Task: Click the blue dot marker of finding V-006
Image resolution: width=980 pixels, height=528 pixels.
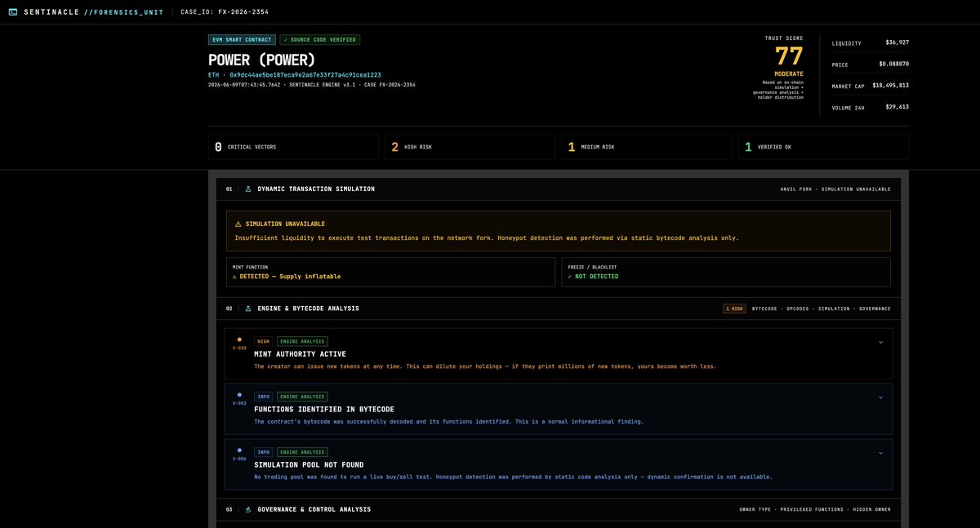Action: pos(239,450)
